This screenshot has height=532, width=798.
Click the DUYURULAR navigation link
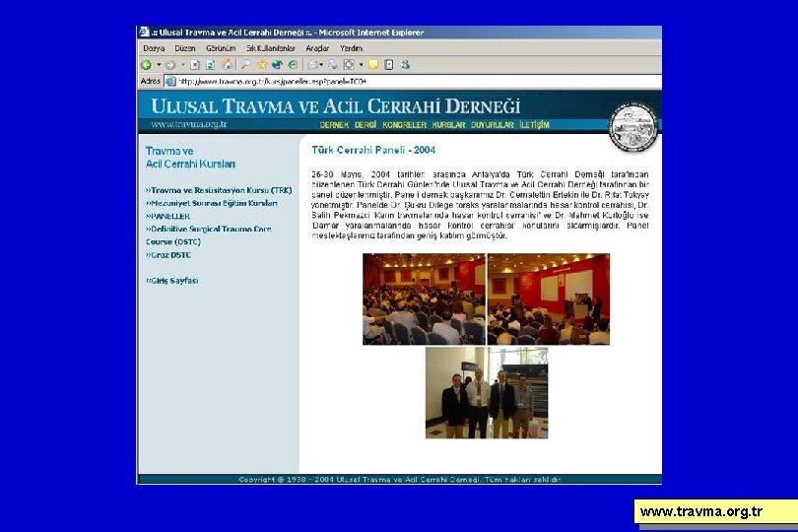tap(493, 125)
